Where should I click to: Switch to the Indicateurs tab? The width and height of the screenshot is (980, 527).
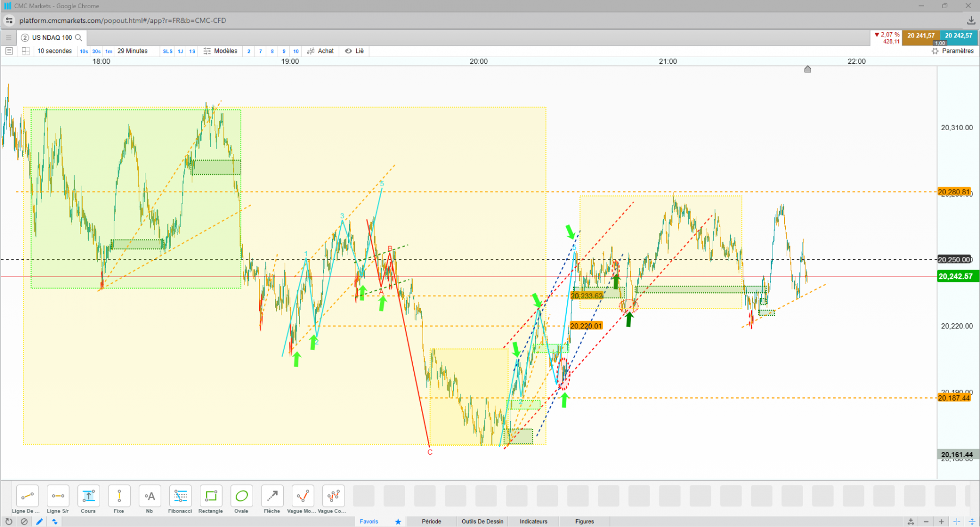(534, 522)
